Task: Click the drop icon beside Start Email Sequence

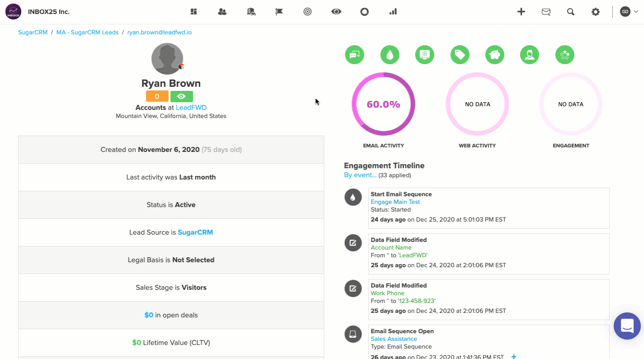Action: pos(353,197)
